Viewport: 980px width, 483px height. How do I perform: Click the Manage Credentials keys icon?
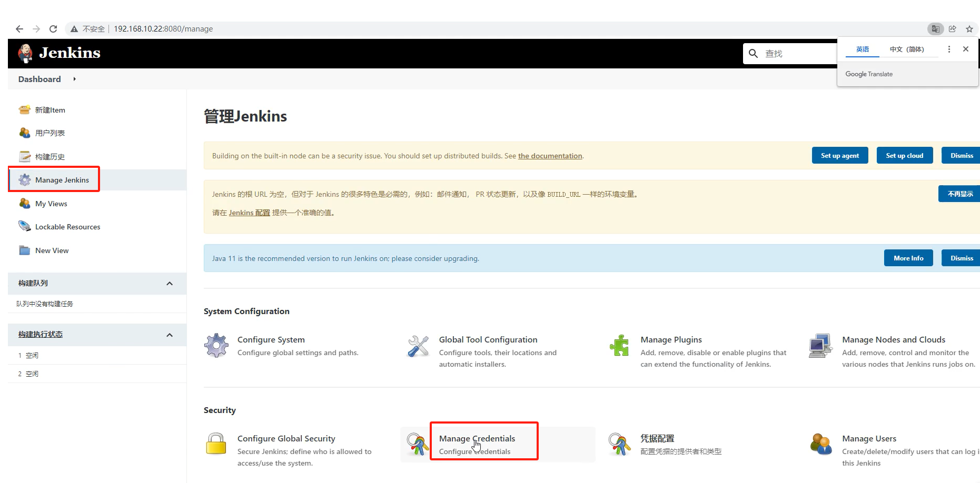coord(418,444)
